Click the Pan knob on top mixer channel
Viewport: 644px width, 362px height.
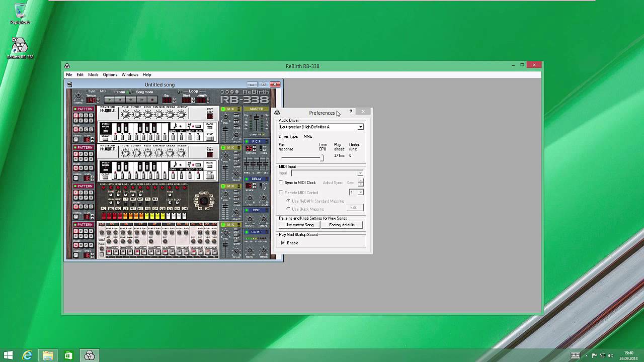click(226, 117)
